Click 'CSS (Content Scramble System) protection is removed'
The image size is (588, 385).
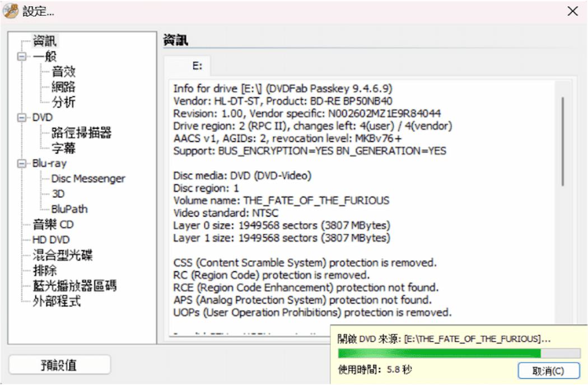click(x=305, y=262)
